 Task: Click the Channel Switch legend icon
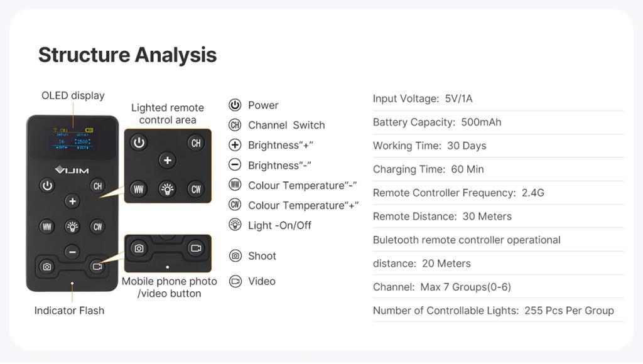[x=235, y=125]
